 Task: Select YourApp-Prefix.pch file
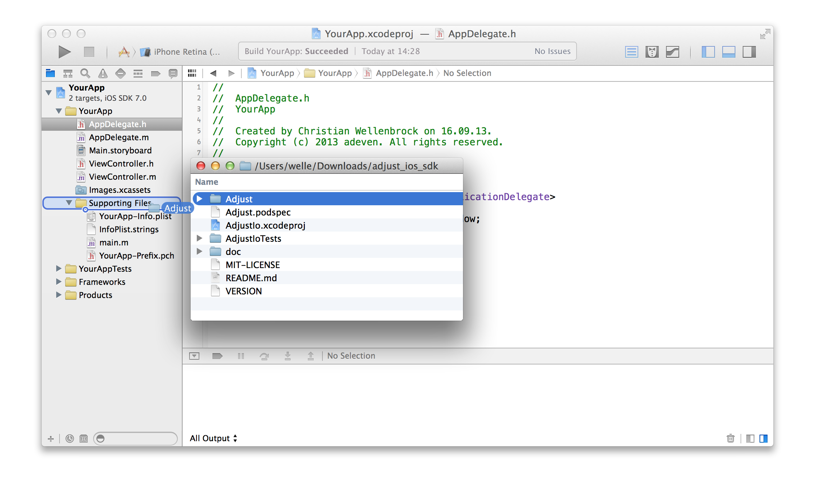(112, 256)
